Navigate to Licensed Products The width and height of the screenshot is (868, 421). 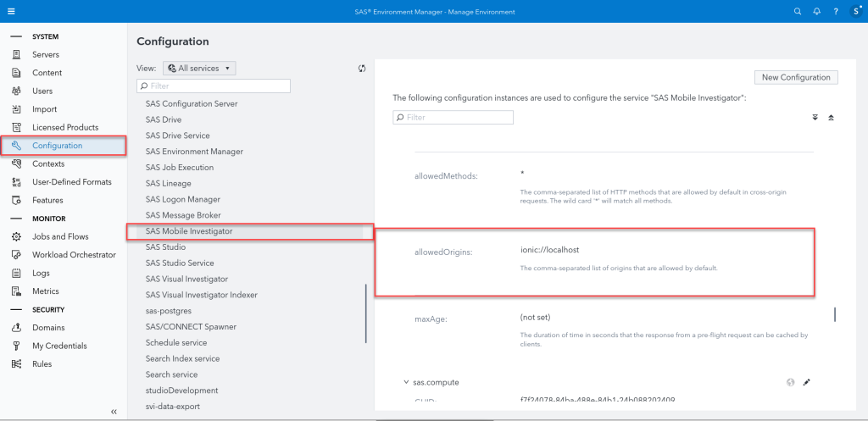point(65,127)
